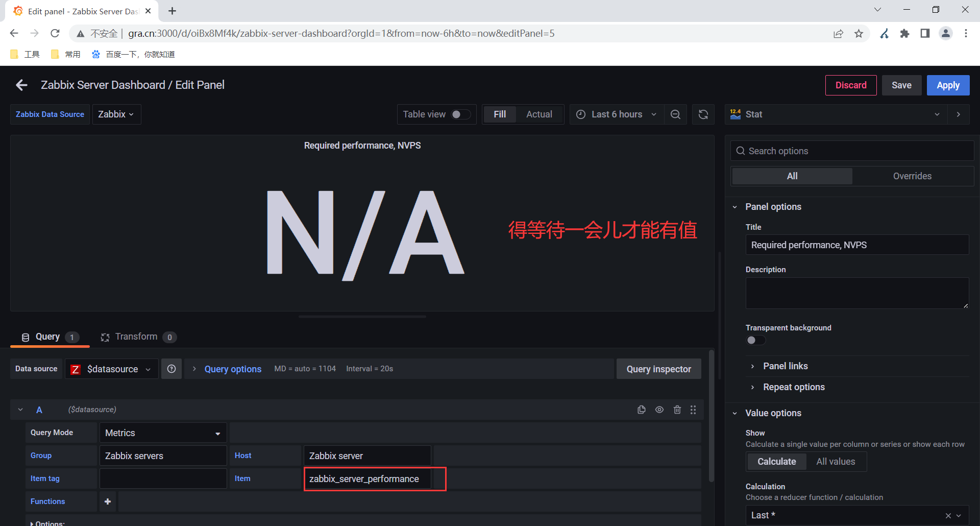The width and height of the screenshot is (980, 526).
Task: Close the Edit panel browser tab
Action: tap(148, 11)
